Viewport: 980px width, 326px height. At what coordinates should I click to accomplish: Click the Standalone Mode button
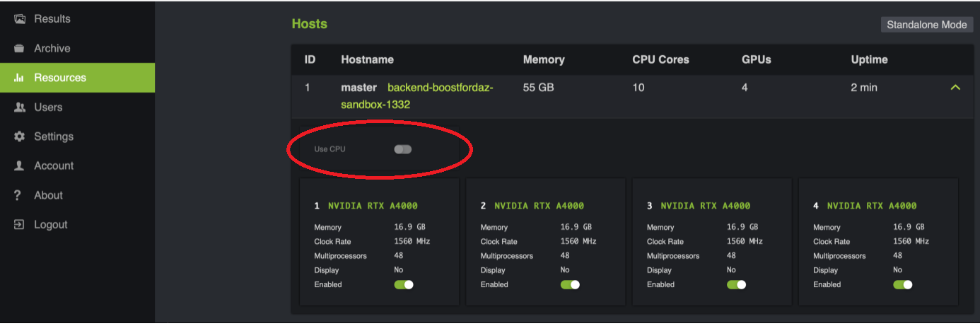point(926,25)
